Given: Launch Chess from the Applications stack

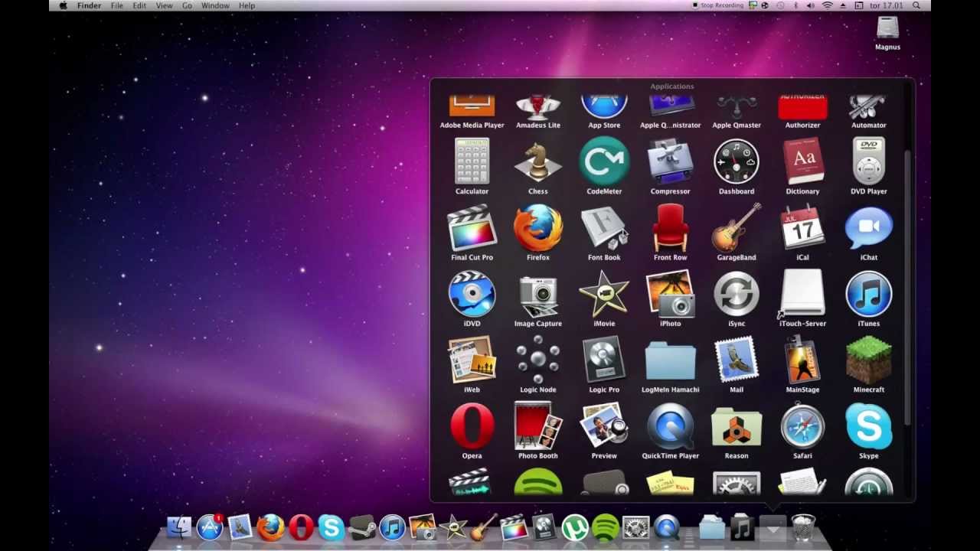Looking at the screenshot, I should tap(537, 162).
